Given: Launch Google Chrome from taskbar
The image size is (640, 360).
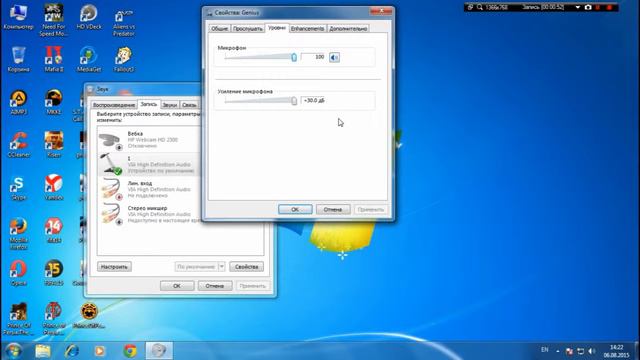Looking at the screenshot, I should 130,351.
